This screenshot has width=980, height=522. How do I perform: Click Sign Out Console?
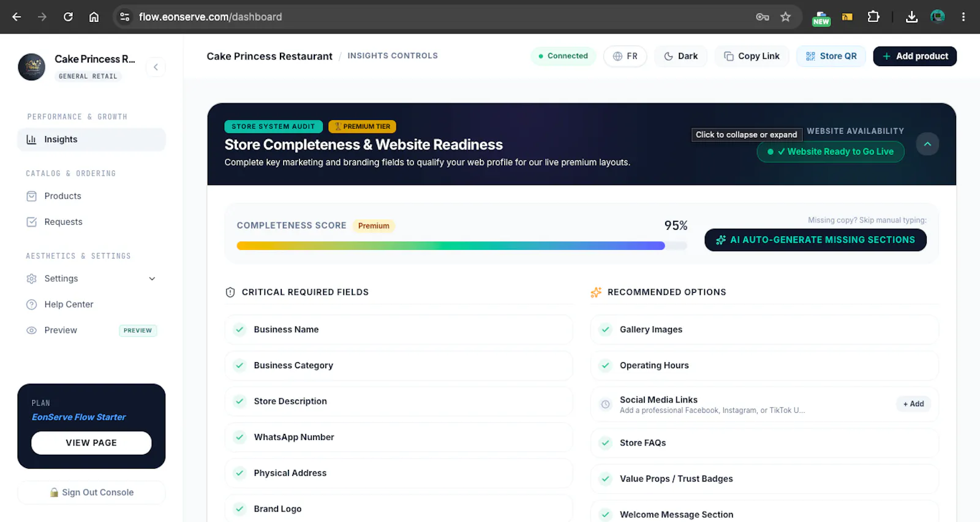click(91, 493)
